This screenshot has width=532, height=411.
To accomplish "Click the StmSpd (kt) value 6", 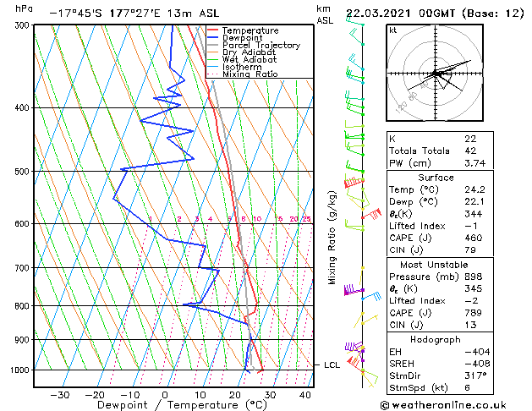I will [x=467, y=387].
